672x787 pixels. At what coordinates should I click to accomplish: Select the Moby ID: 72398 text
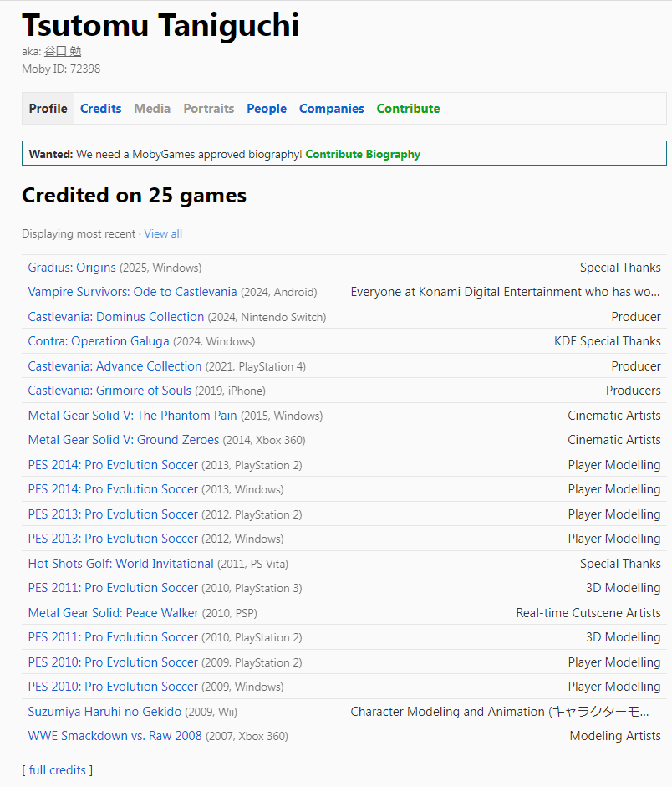coord(61,69)
